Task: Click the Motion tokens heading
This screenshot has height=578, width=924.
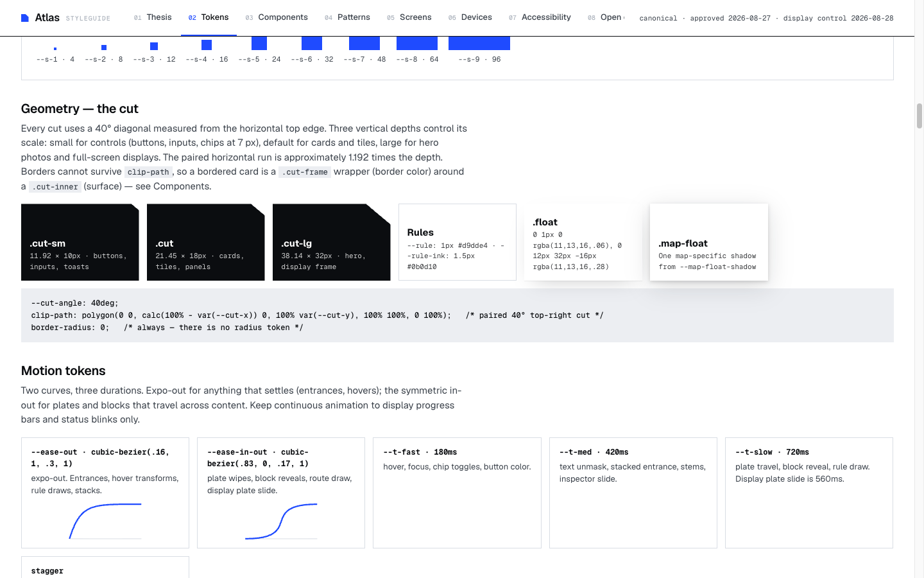Action: (63, 371)
